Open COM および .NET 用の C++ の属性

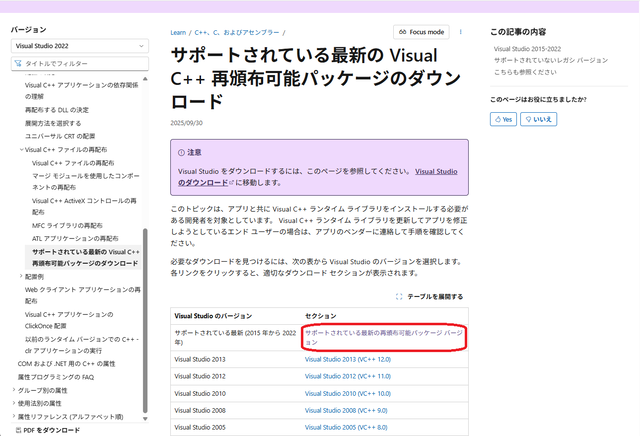pos(67,364)
